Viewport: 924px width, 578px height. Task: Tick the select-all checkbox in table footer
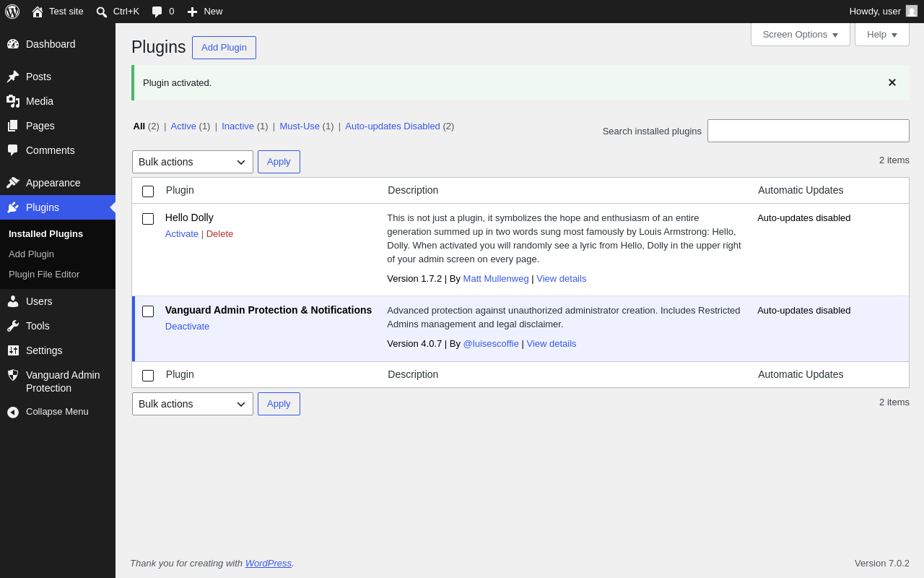click(x=148, y=376)
